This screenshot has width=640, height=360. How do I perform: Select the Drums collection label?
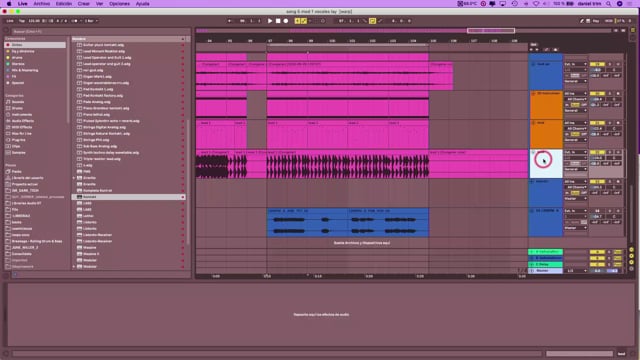coord(17,58)
